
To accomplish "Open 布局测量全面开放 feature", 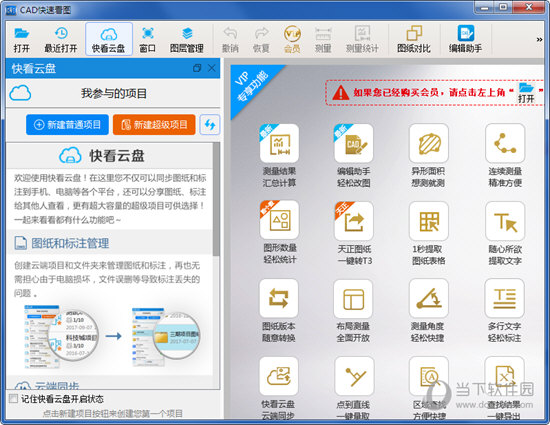I will 353,311.
